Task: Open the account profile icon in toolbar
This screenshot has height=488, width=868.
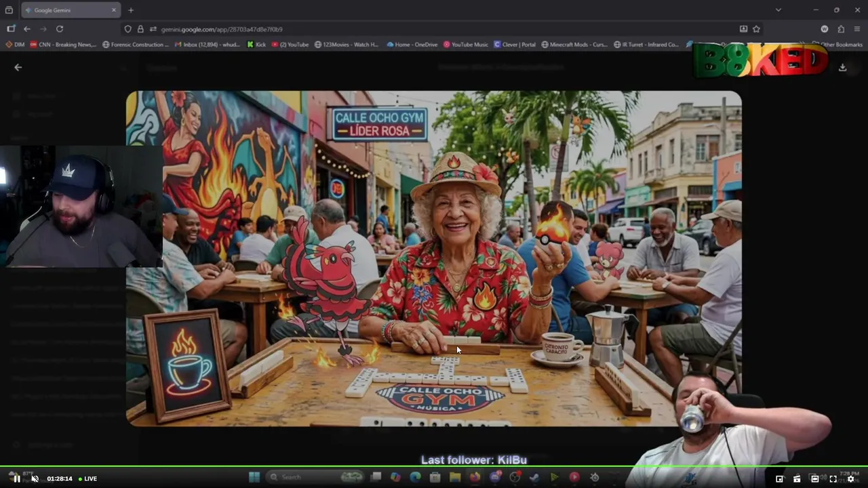Action: [x=825, y=29]
